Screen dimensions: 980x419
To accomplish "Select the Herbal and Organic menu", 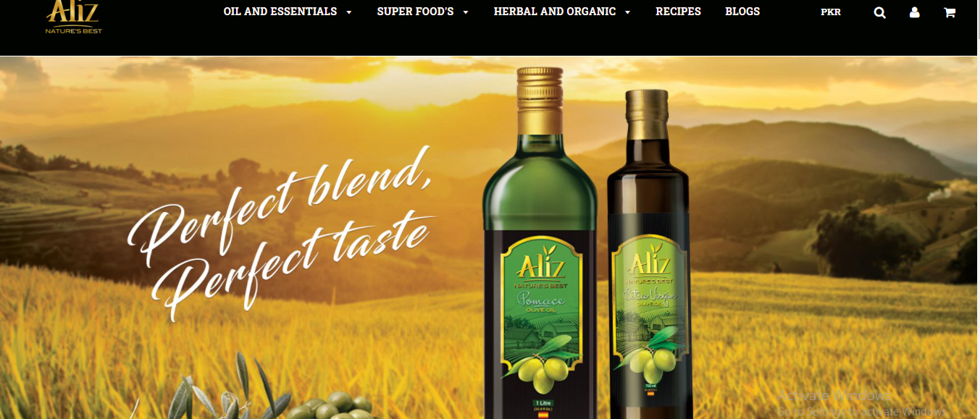I will [555, 12].
